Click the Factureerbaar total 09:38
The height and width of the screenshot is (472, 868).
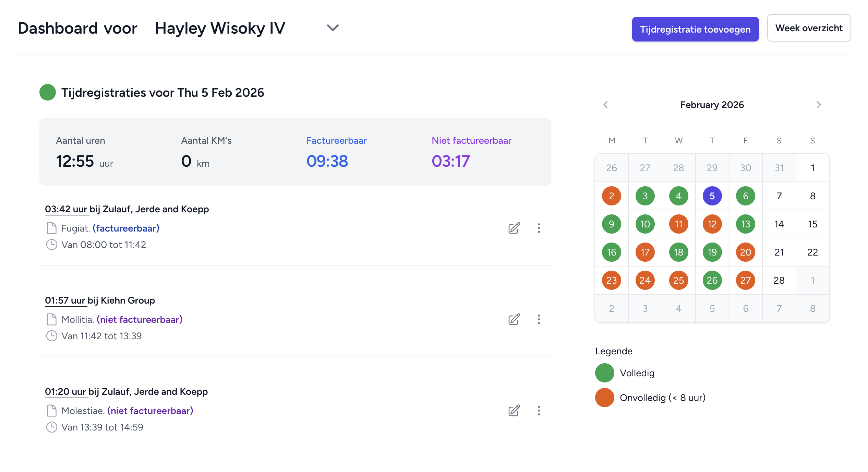click(x=327, y=161)
